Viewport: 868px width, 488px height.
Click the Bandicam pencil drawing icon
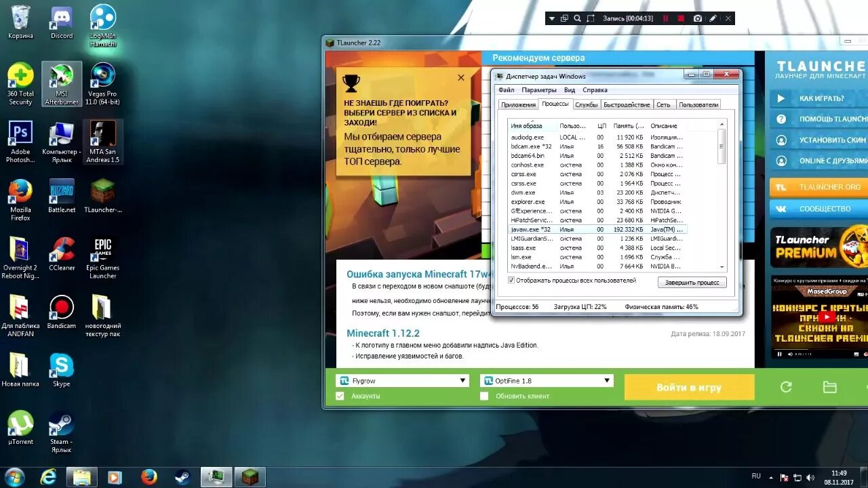713,18
